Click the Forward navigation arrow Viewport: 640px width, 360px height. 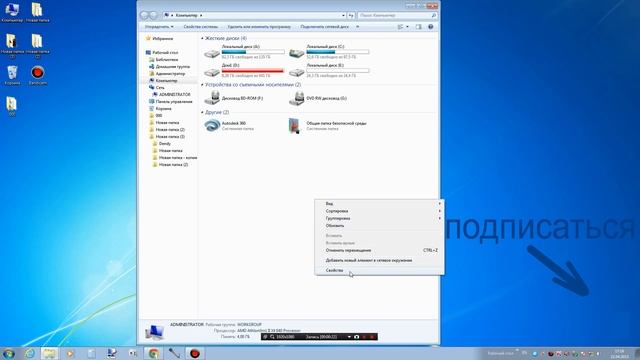[x=153, y=15]
